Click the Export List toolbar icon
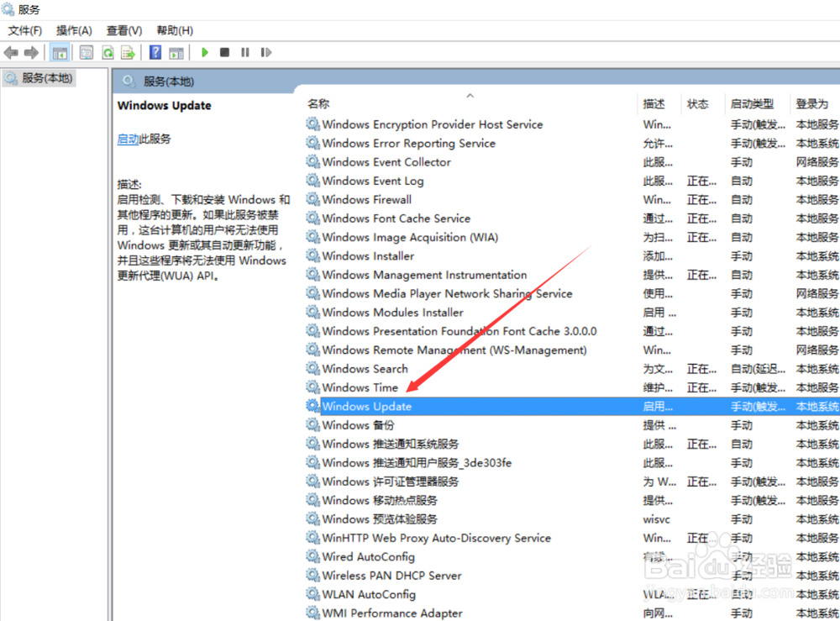This screenshot has height=621, width=840. [x=128, y=52]
